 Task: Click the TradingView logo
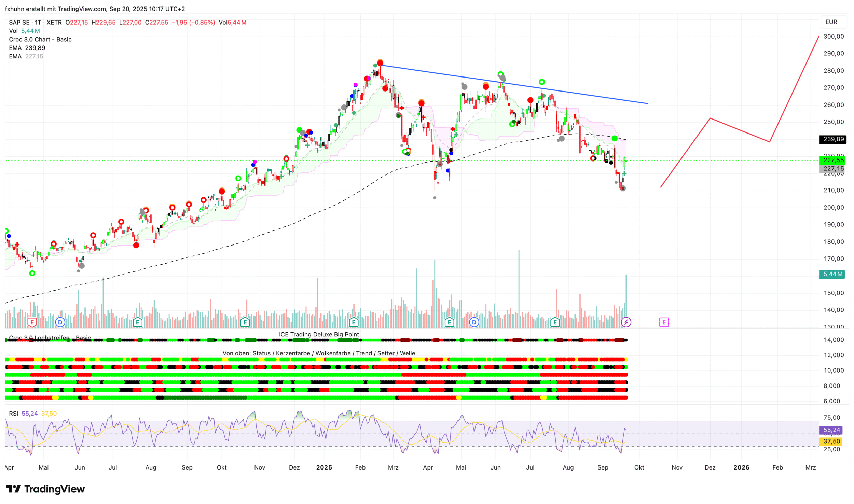click(x=45, y=489)
